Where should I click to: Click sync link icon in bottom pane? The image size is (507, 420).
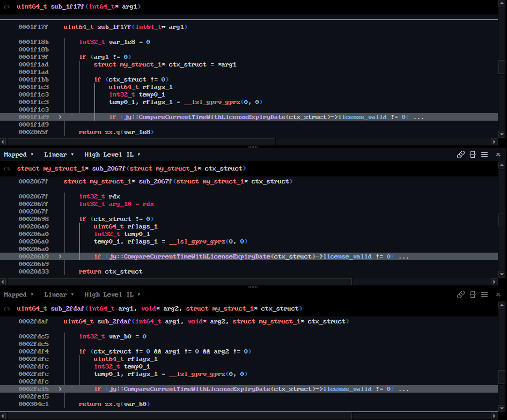point(460,294)
